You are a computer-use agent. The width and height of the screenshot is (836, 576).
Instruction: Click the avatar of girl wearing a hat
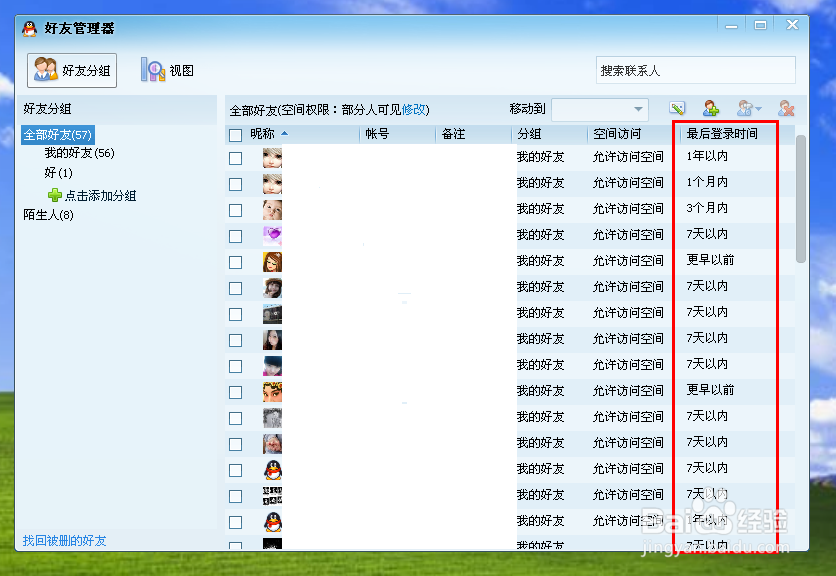[x=272, y=288]
